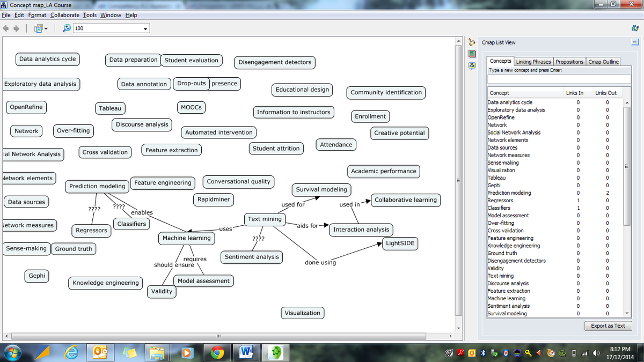Select the Text mining concept node

(265, 219)
